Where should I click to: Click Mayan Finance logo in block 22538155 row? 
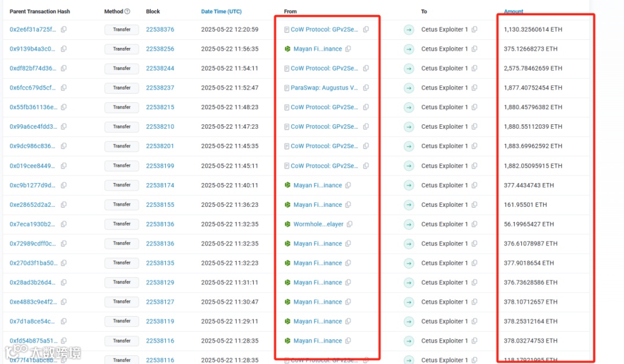tap(287, 205)
